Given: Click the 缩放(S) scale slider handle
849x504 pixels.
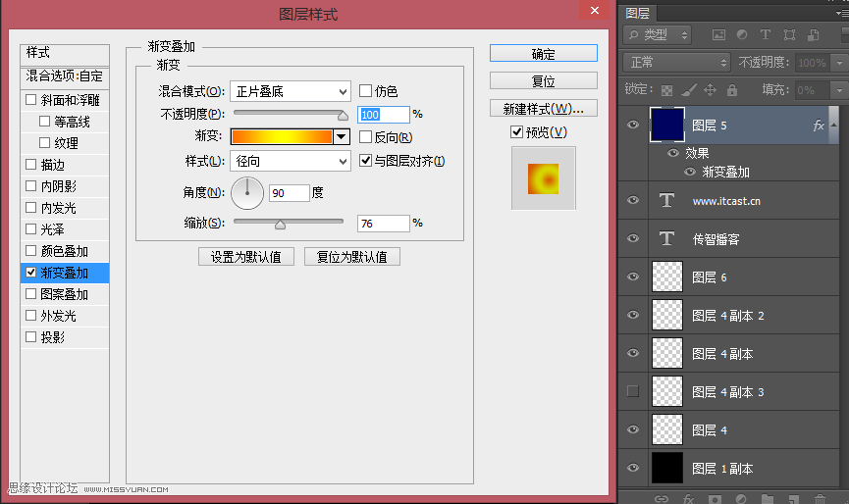Looking at the screenshot, I should pos(280,224).
